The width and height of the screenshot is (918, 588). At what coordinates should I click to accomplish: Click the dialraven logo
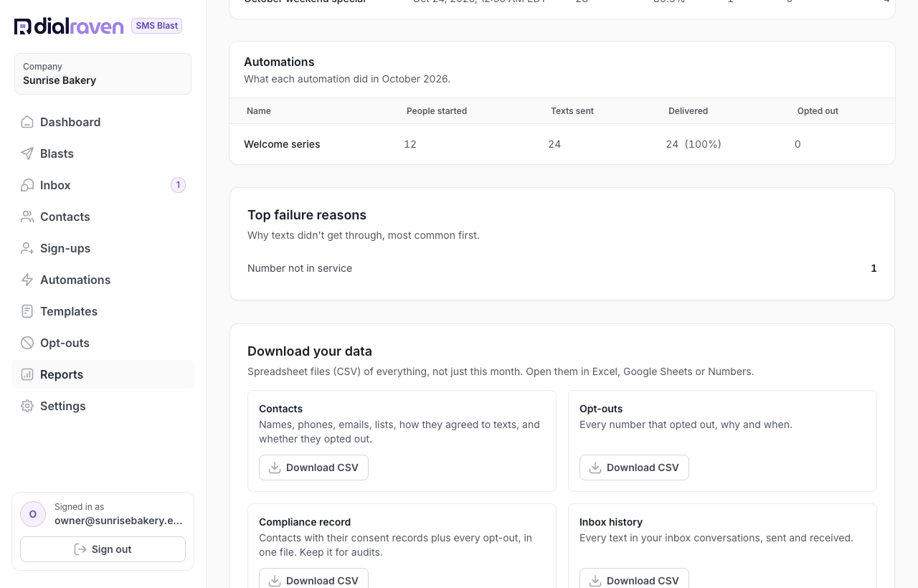[x=69, y=27]
